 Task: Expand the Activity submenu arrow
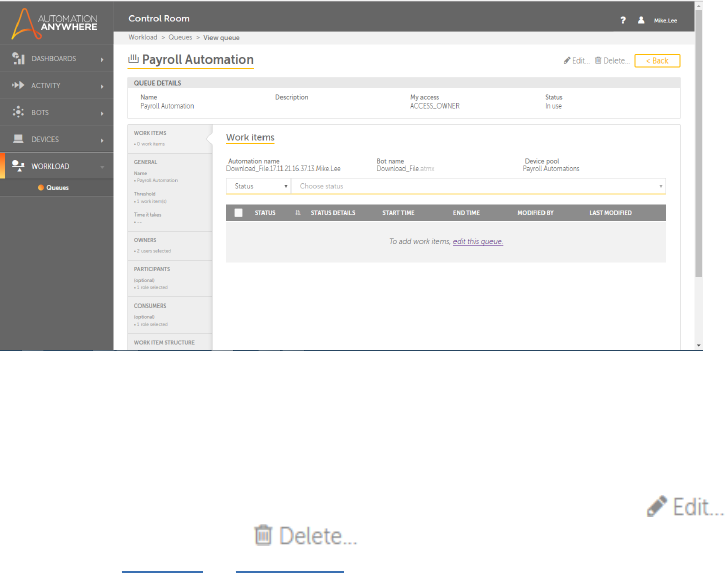(x=102, y=86)
